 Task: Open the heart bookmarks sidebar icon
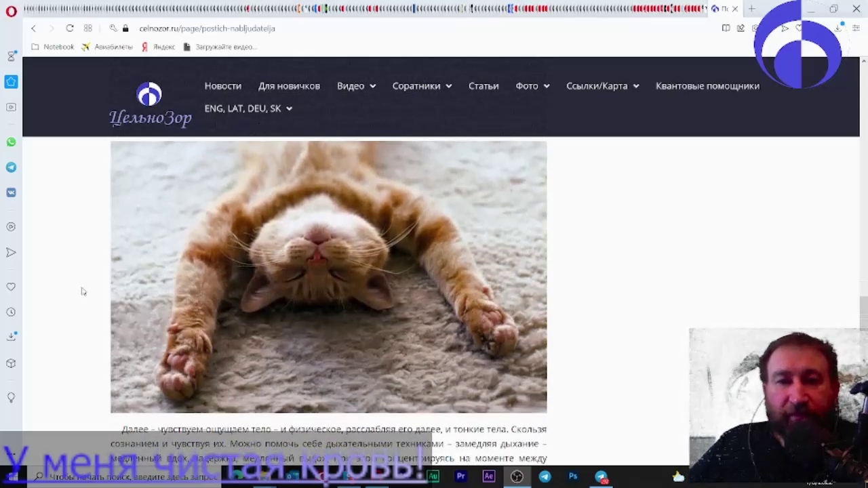11,287
